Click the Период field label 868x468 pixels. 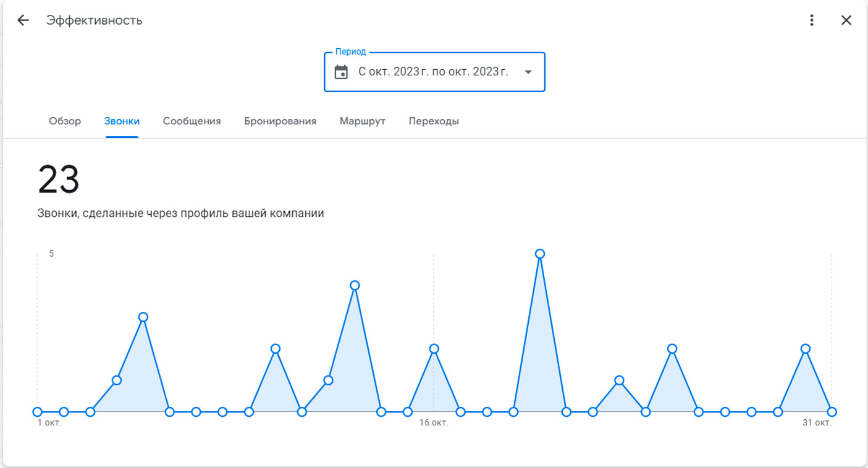(350, 52)
